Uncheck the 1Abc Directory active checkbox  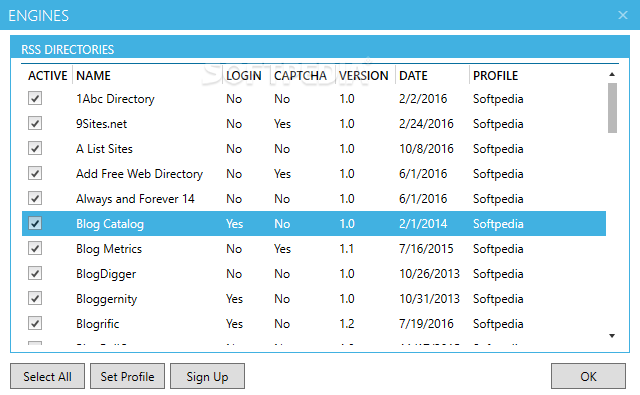pyautogui.click(x=35, y=98)
